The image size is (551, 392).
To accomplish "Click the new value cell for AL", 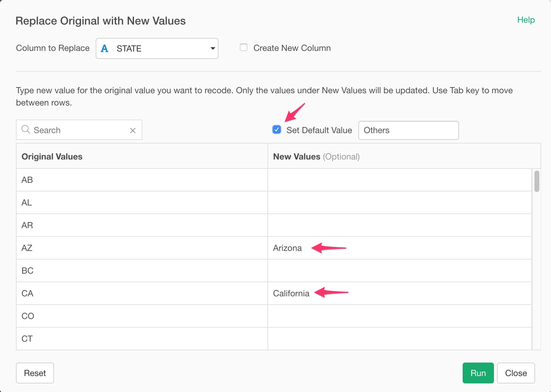I will tap(399, 202).
